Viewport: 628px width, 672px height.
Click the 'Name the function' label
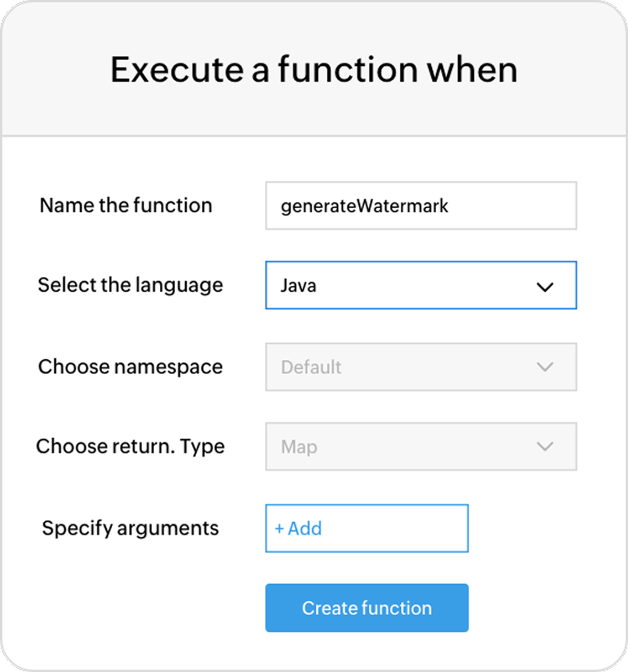point(126,206)
